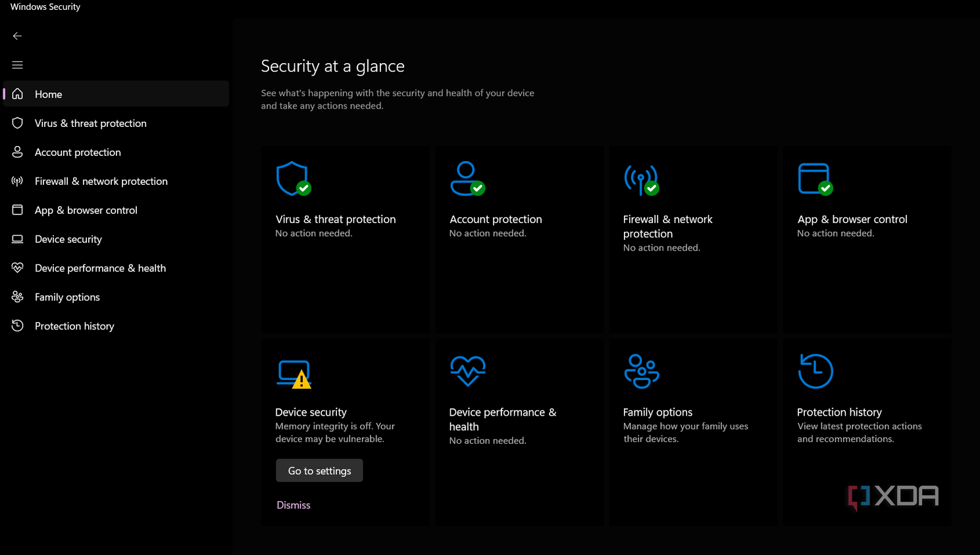
Task: Click the clock icon beside Protection history in sidebar
Action: pos(18,326)
